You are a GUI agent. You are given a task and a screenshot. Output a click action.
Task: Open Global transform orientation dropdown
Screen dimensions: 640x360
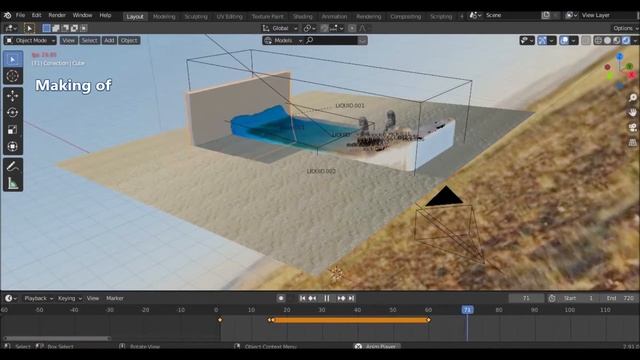click(280, 28)
